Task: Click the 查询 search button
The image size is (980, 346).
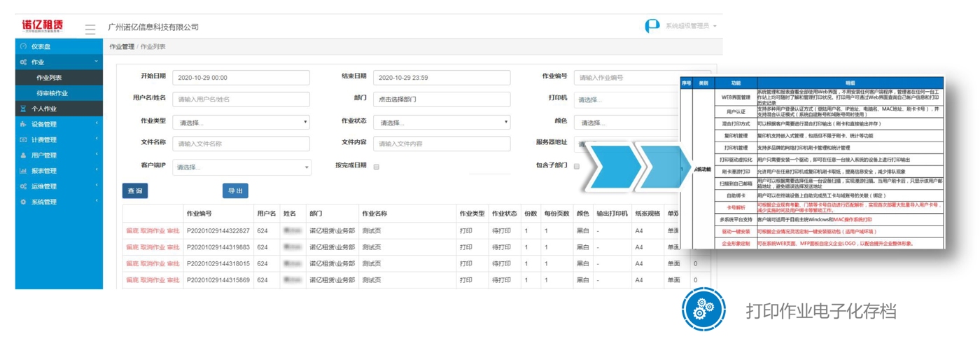Action: point(135,191)
